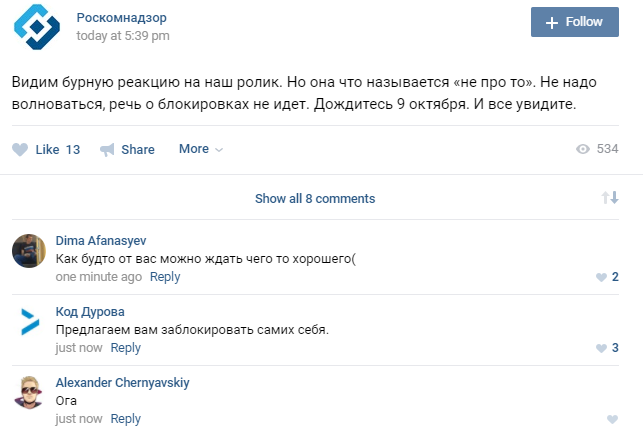Share post via megaphone icon

click(108, 150)
